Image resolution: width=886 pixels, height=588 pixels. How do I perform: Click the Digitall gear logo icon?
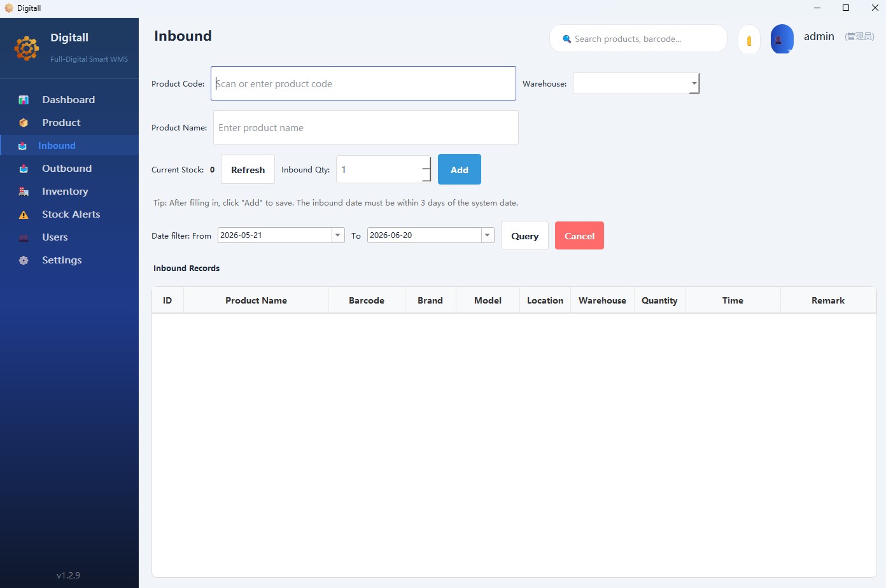[x=27, y=48]
